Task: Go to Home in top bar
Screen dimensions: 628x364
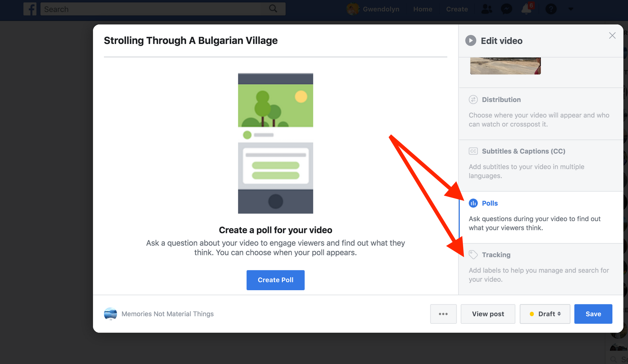Action: pyautogui.click(x=423, y=9)
